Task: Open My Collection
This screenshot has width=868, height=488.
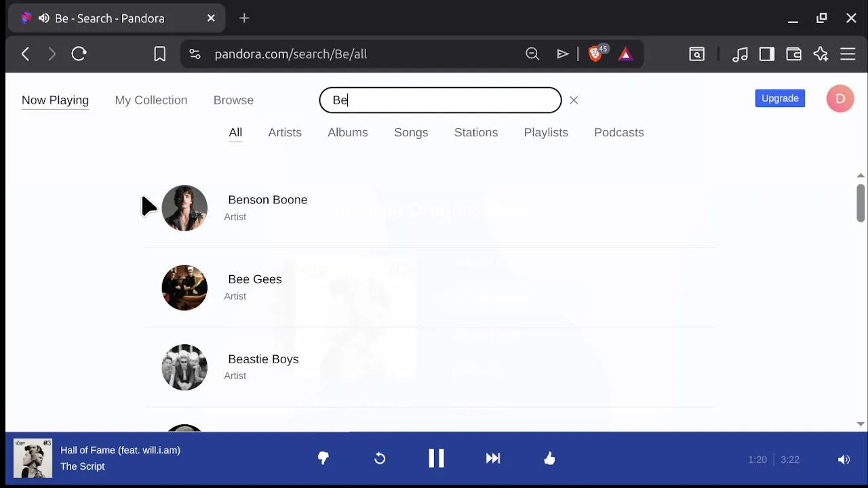Action: coord(151,100)
